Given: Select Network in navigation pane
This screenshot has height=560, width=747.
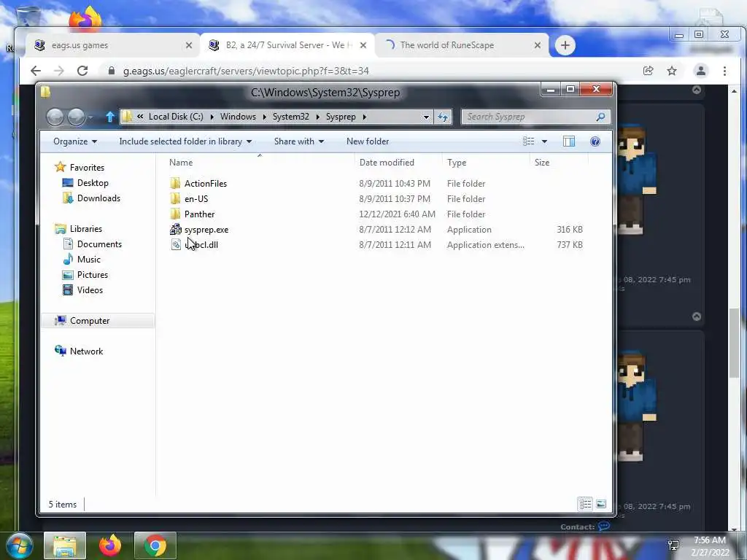Looking at the screenshot, I should 86,351.
